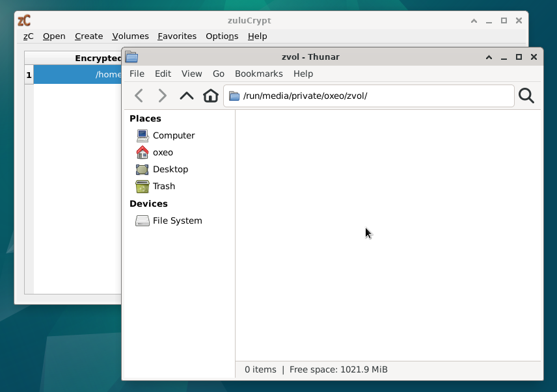Viewport: 557px width, 392px height.
Task: Select Computer label in Places sidebar
Action: (x=174, y=135)
